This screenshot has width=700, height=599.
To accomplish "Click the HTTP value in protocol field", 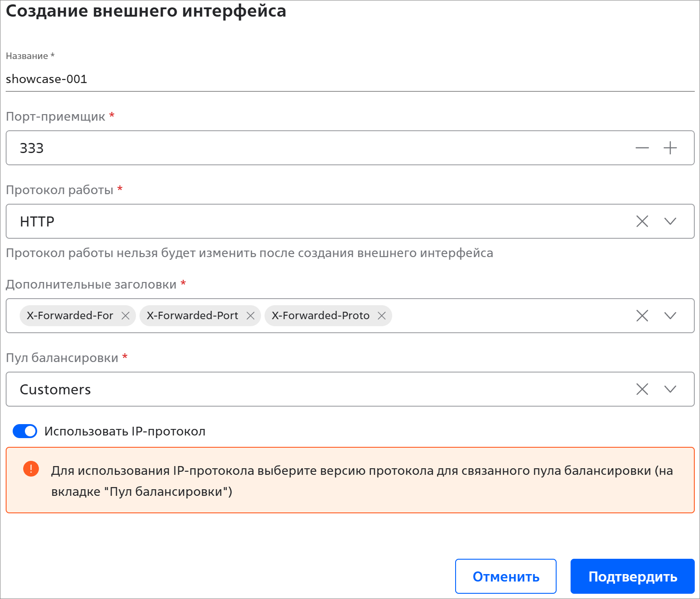I will [37, 221].
